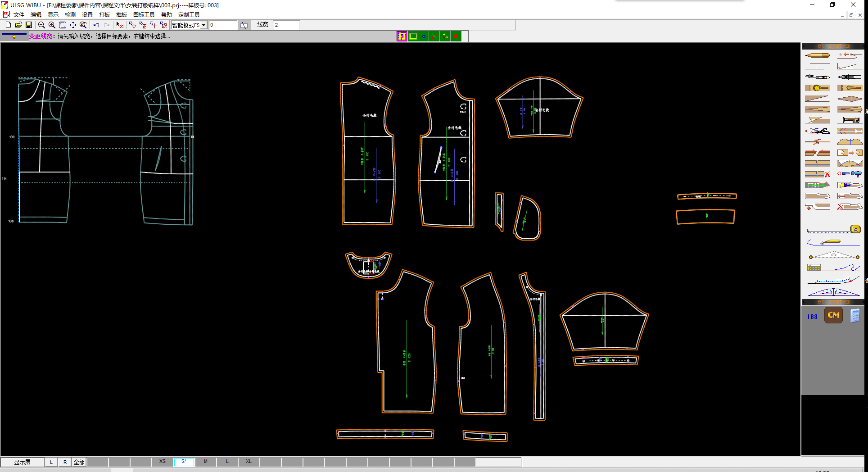Select the compass tool on the left

click(x=817, y=77)
